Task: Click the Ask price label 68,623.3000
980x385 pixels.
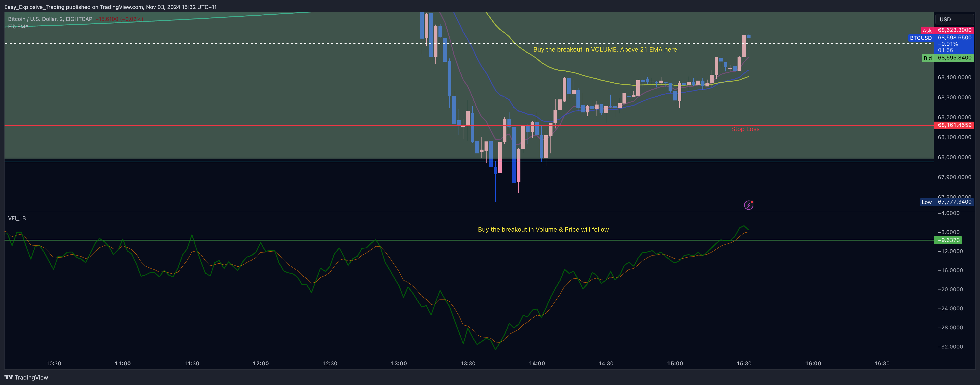Action: [x=954, y=30]
